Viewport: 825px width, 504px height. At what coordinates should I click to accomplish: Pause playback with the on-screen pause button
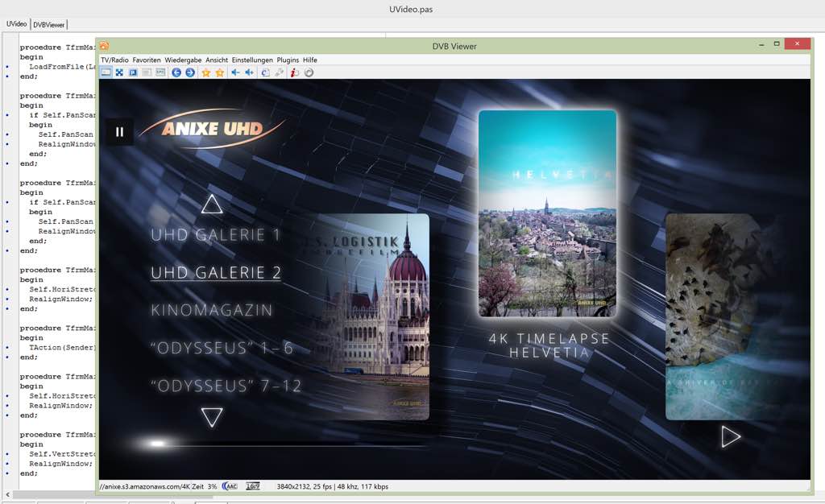[x=119, y=132]
